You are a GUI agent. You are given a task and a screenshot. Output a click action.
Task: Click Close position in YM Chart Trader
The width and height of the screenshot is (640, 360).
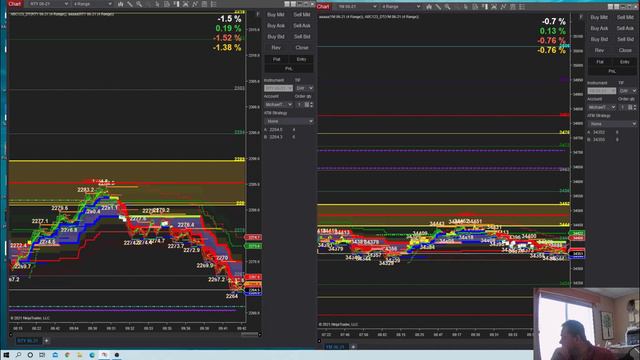[x=625, y=50]
